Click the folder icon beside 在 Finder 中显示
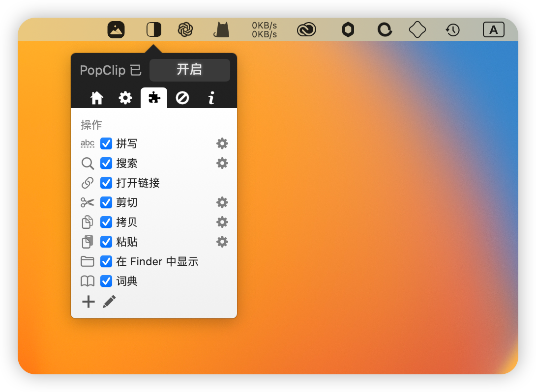The height and width of the screenshot is (392, 536). tap(87, 261)
